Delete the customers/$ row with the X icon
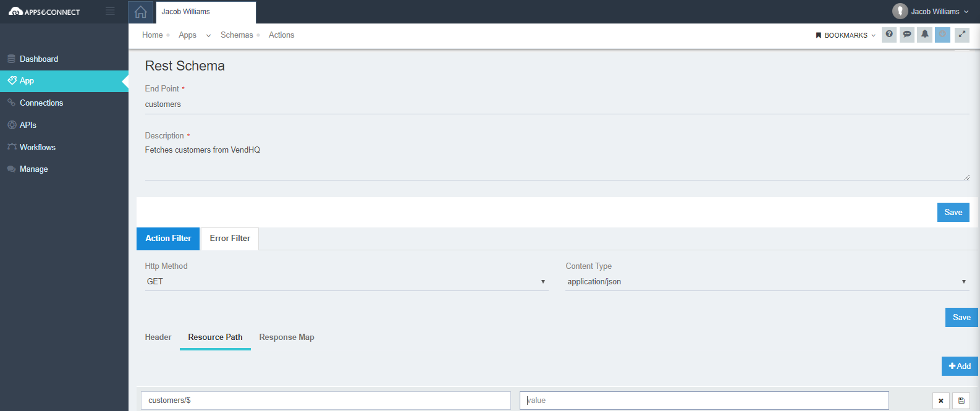The width and height of the screenshot is (980, 411). click(941, 400)
